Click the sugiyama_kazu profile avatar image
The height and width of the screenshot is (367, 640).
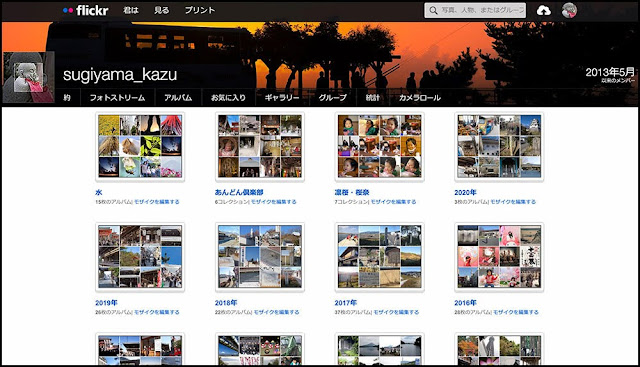coord(28,78)
